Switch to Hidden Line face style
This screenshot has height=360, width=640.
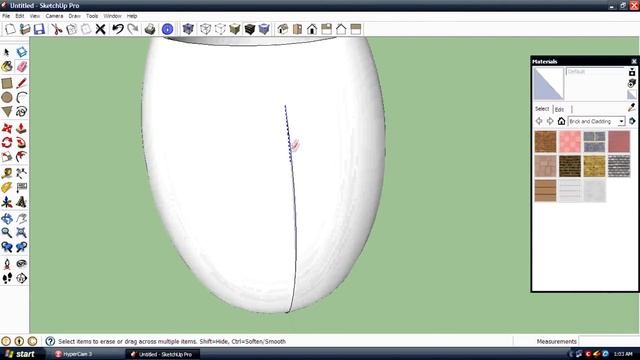(220, 29)
